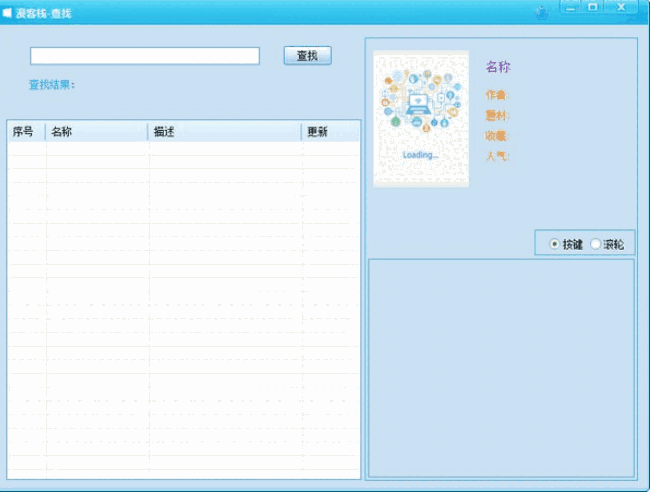Screen dimensions: 651x492
Task: Click the Loading cover thumbnail
Action: click(x=421, y=119)
